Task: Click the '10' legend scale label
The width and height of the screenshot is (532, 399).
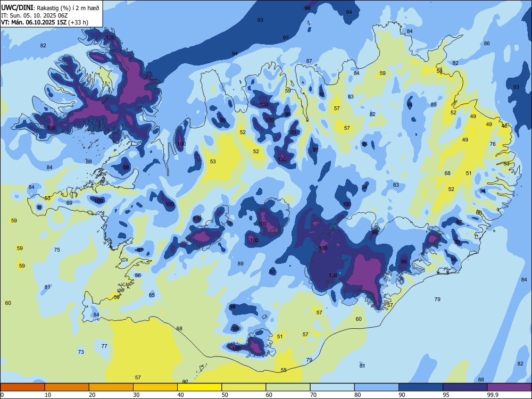Action: click(x=48, y=395)
